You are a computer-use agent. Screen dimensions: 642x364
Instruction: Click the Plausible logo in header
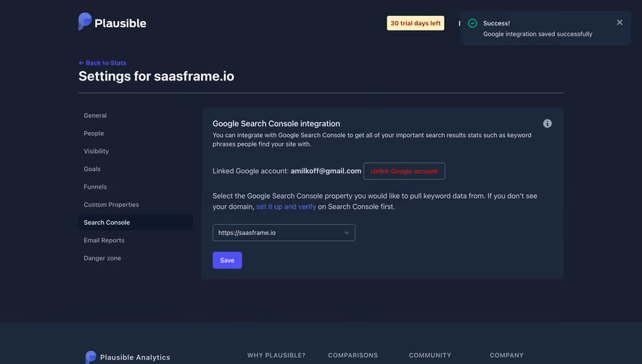[x=112, y=22]
